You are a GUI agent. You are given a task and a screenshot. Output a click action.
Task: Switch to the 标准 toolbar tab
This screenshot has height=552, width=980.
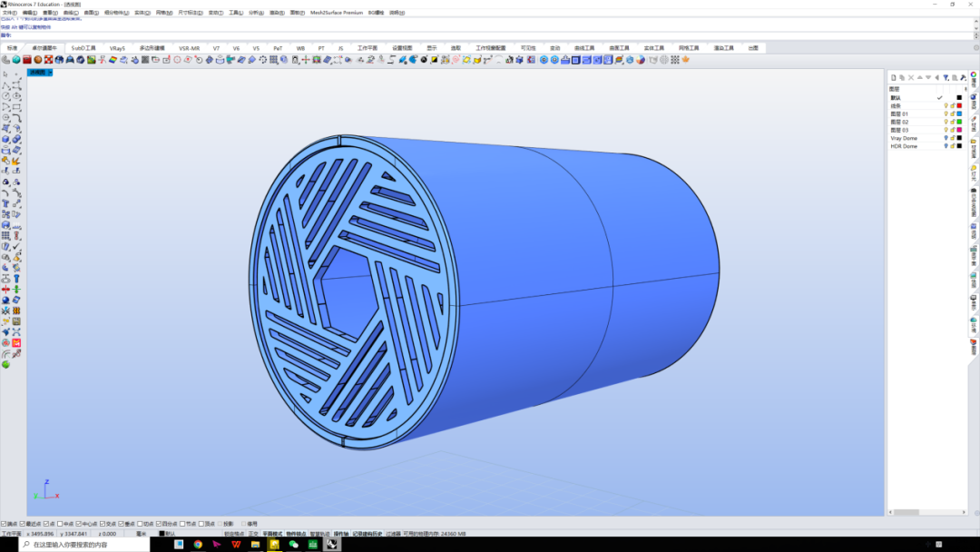coord(12,48)
